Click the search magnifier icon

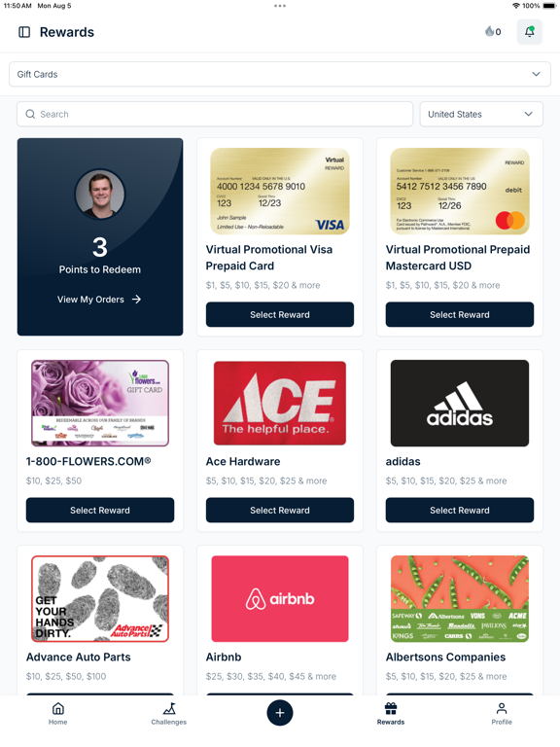[x=30, y=115]
